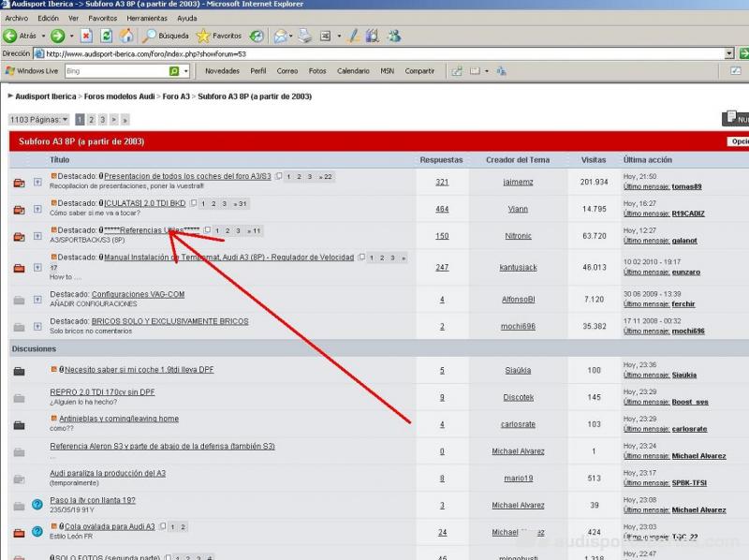
Task: Refresh the page with the green arrows icon
Action: tap(106, 36)
